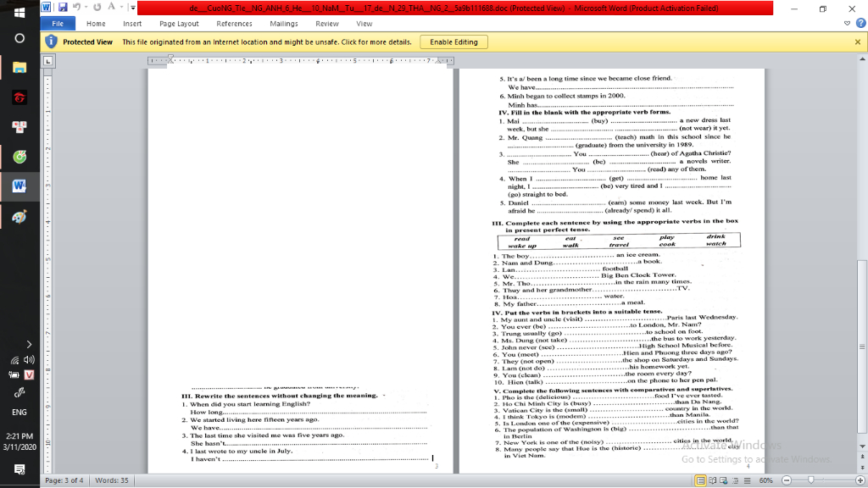The width and height of the screenshot is (868, 488).
Task: Expand the ribbon using the caret icon
Action: click(847, 23)
